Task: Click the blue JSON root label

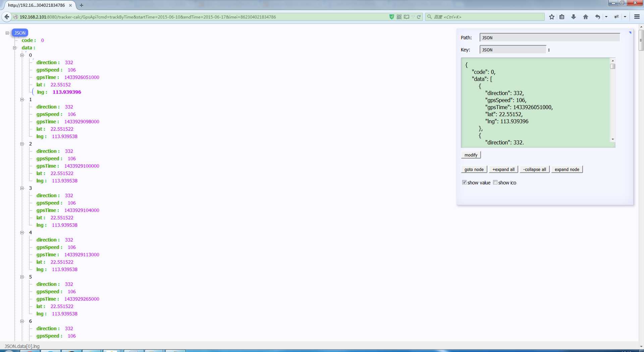Action: click(20, 33)
